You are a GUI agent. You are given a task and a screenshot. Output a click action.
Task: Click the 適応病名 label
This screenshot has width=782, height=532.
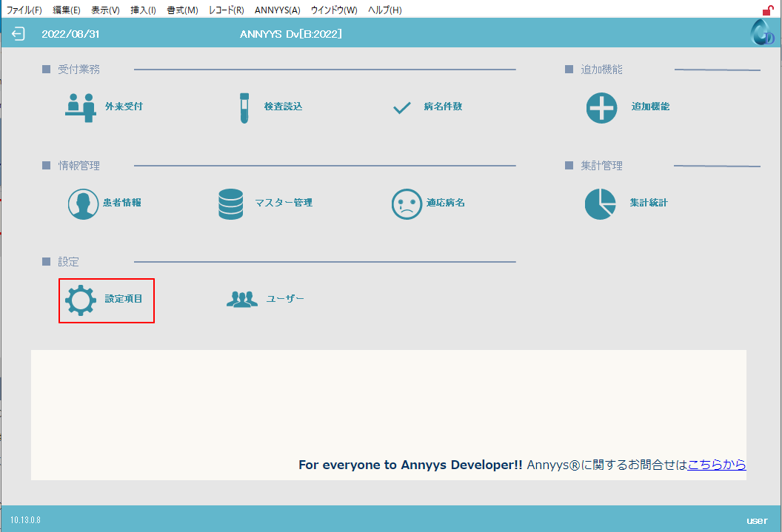click(x=445, y=202)
